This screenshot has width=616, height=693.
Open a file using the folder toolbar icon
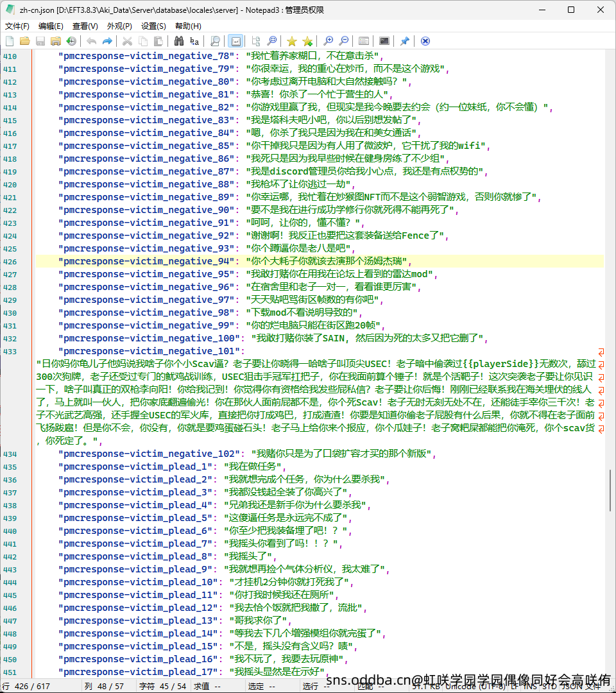click(x=25, y=41)
